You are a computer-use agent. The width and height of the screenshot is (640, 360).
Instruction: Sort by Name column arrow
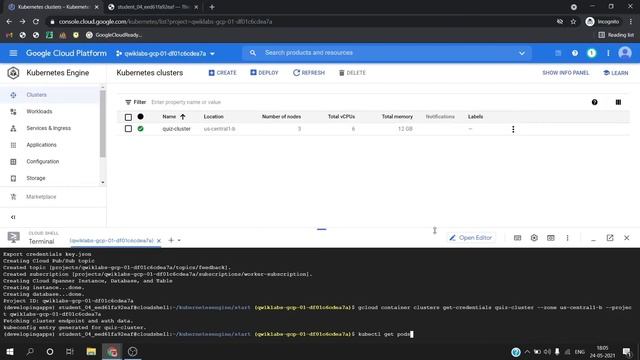(x=182, y=117)
